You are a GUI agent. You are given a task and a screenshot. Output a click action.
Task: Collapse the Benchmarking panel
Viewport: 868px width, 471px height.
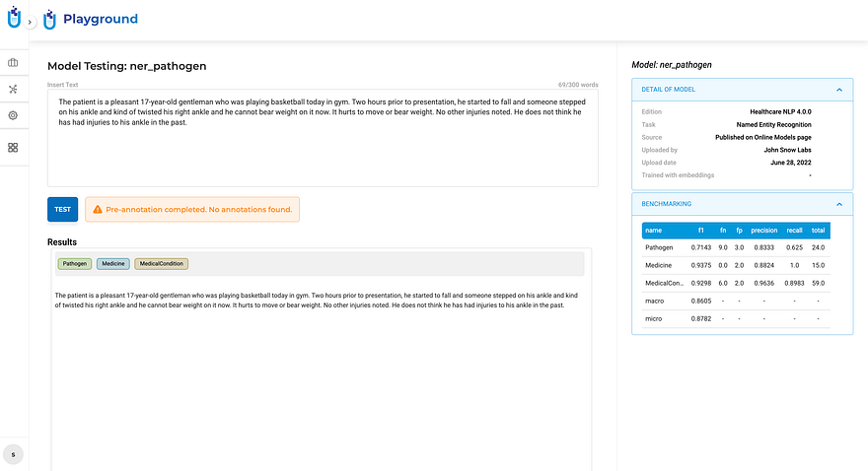(x=838, y=204)
